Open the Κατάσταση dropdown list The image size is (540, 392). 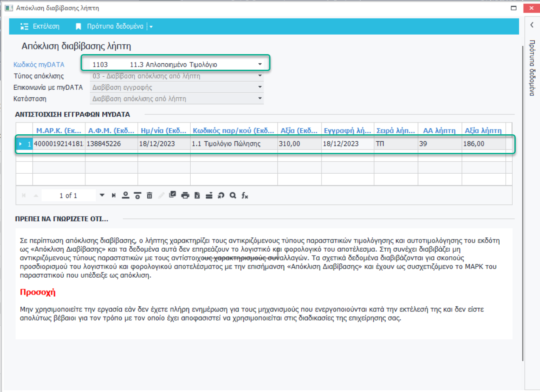260,99
